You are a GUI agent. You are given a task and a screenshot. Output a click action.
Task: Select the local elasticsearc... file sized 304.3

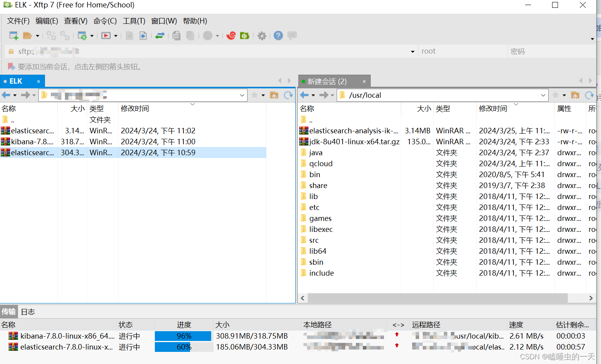point(133,152)
